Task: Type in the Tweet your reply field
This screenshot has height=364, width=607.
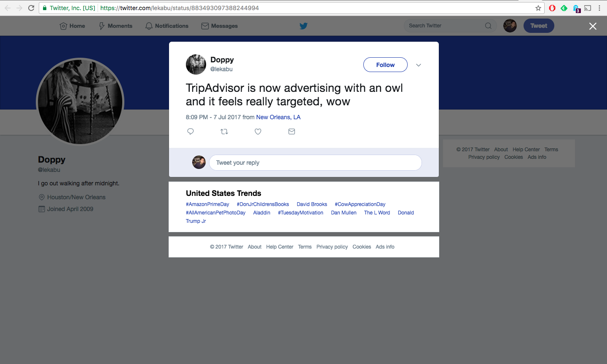Action: (315, 163)
